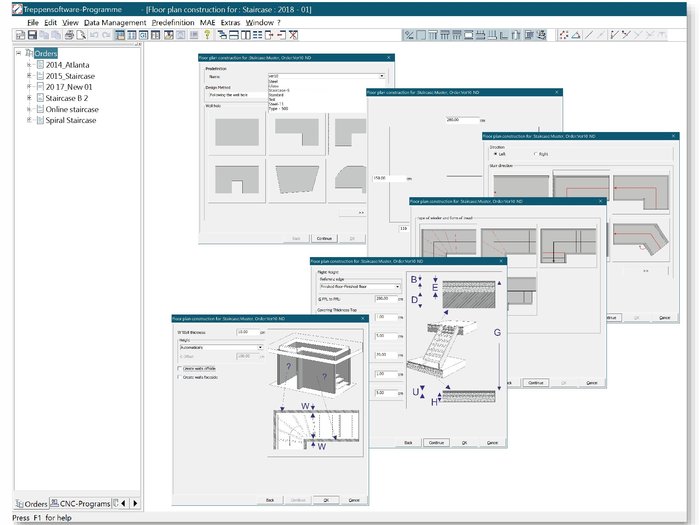
Task: Click the Print toolbar icon
Action: 69,35
